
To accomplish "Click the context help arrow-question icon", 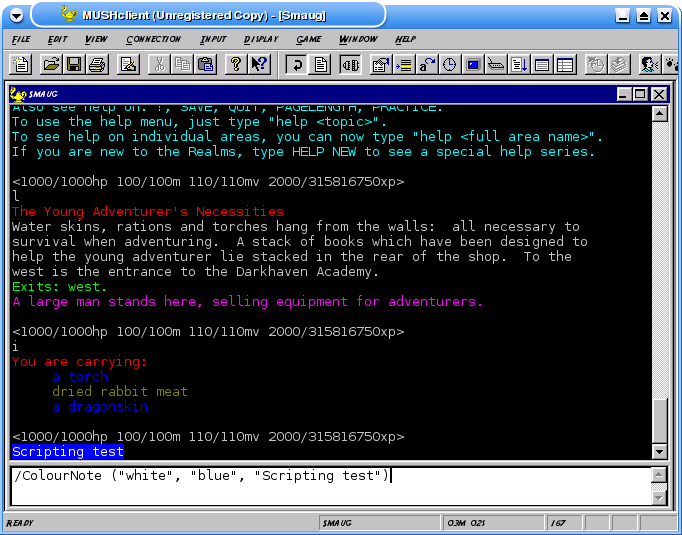I will point(259,65).
